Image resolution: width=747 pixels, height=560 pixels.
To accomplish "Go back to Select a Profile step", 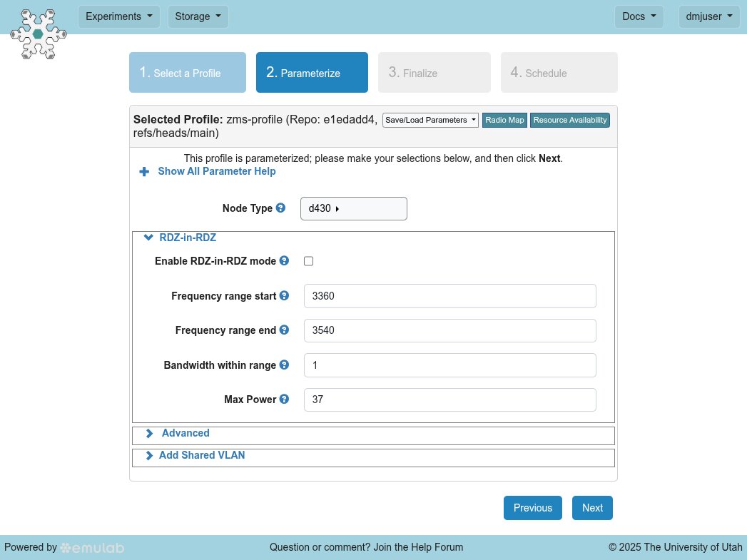I will 187,73.
